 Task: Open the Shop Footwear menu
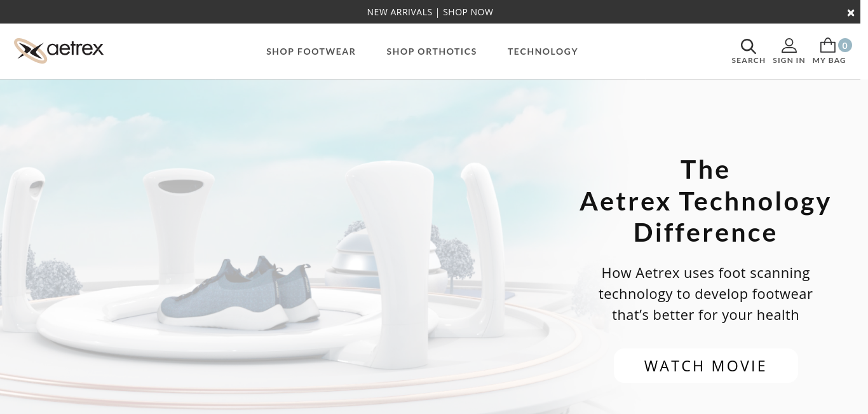tap(311, 52)
